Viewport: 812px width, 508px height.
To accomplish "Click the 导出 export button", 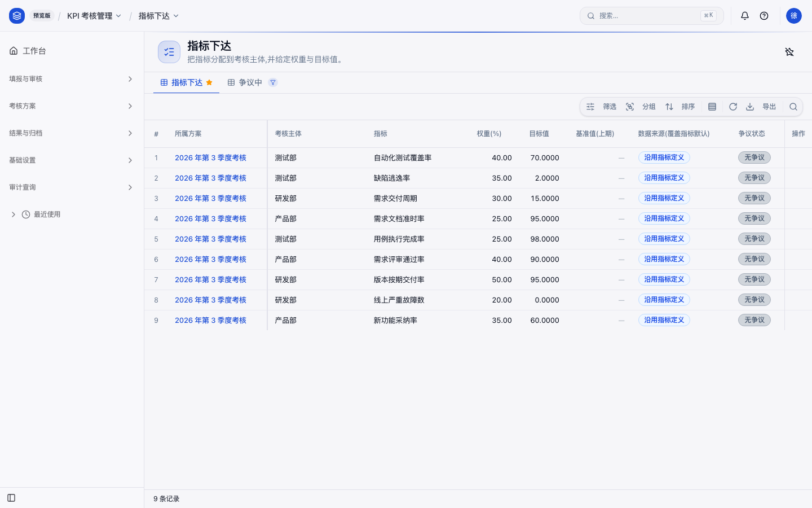I will point(761,107).
